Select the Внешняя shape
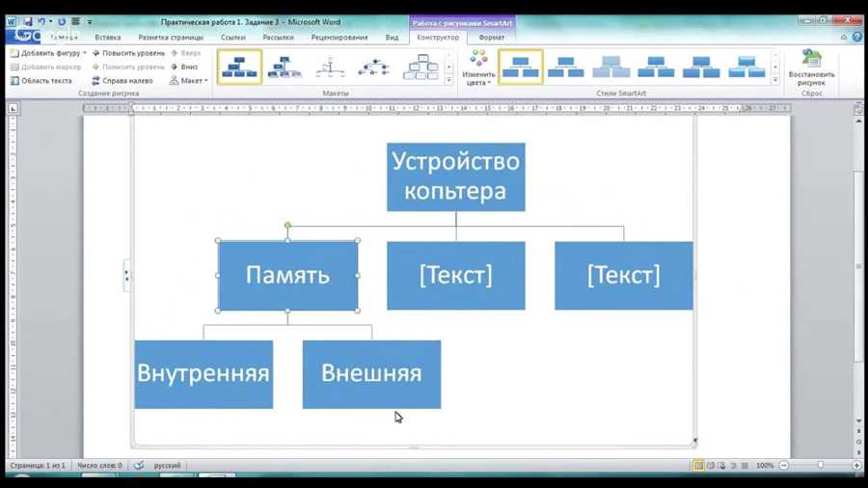 click(x=372, y=374)
